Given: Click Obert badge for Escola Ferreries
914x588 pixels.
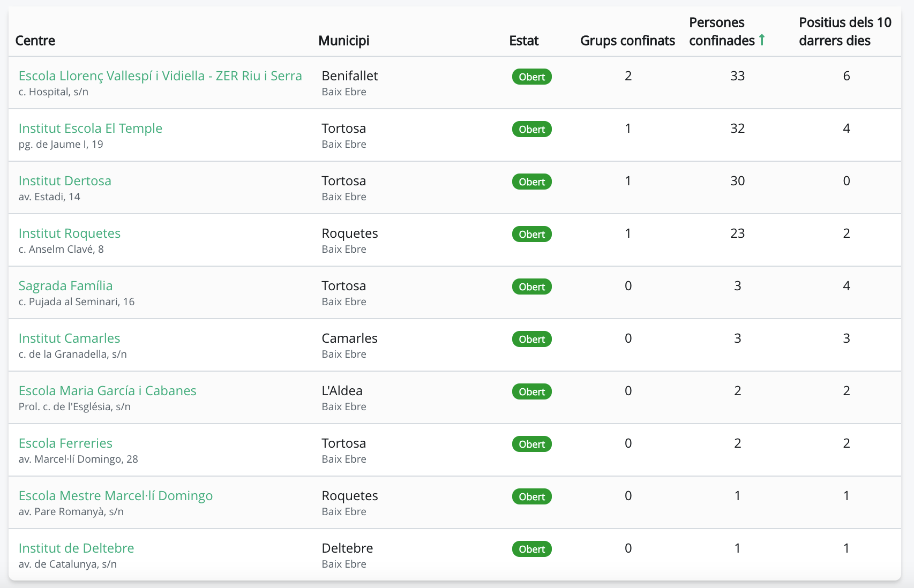Looking at the screenshot, I should 531,444.
